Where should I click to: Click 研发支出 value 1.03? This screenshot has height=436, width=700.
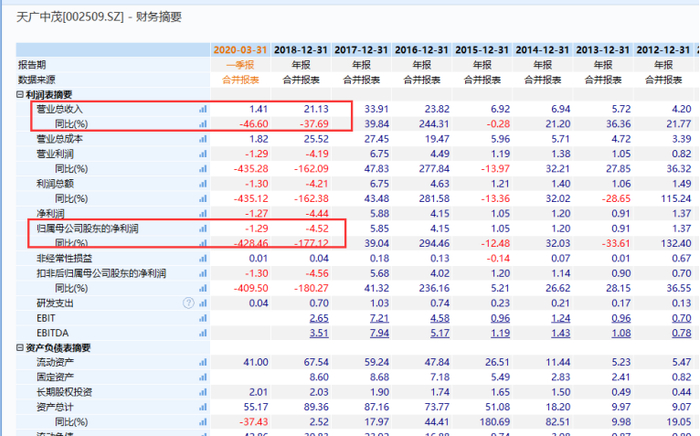point(379,303)
